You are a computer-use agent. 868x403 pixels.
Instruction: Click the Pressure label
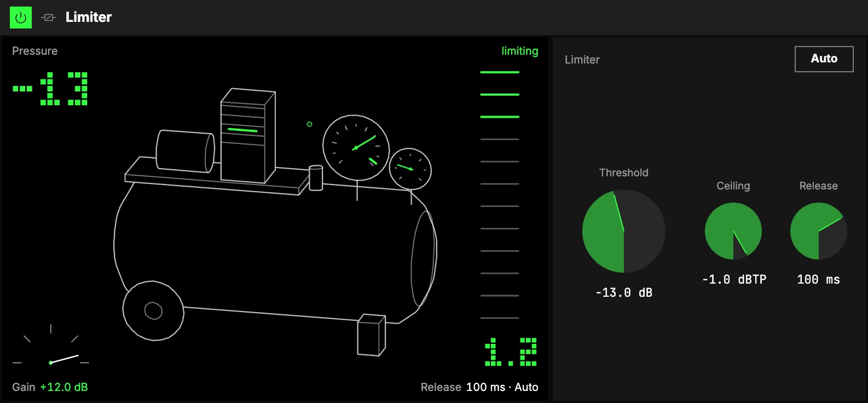click(35, 51)
